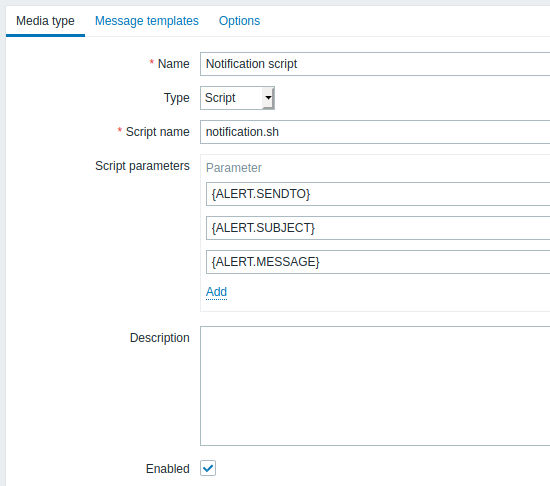Open the Options tab
550x486 pixels.
[239, 21]
